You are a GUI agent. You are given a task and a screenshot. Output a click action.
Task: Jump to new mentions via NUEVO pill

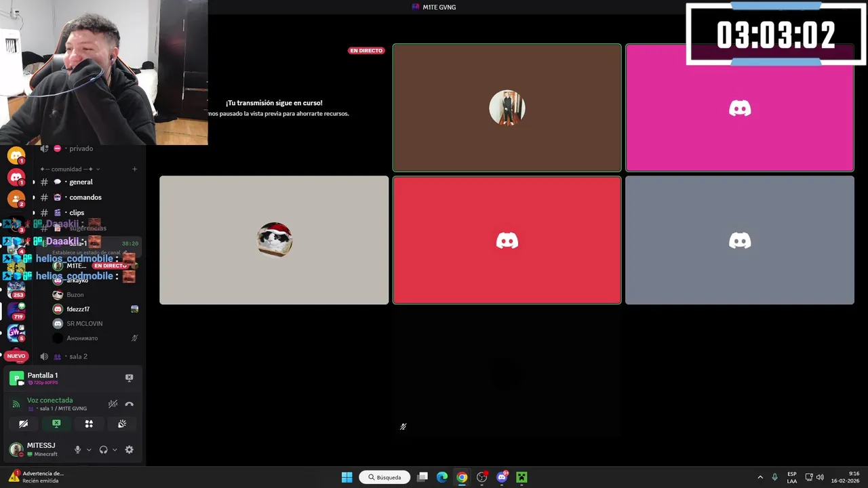16,356
